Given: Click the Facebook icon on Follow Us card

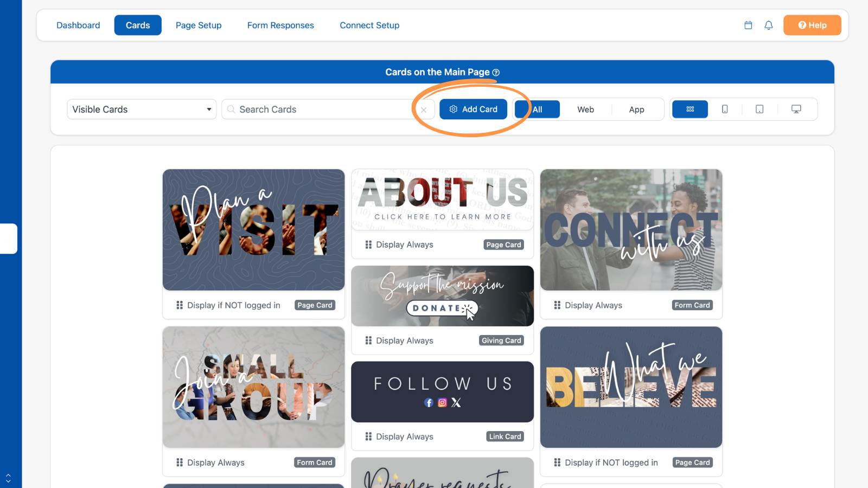Looking at the screenshot, I should click(429, 402).
